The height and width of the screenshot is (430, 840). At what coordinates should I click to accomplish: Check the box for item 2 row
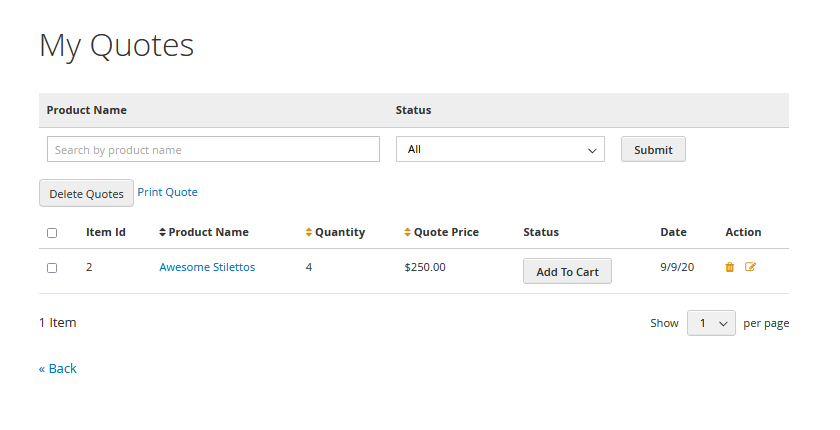point(52,268)
